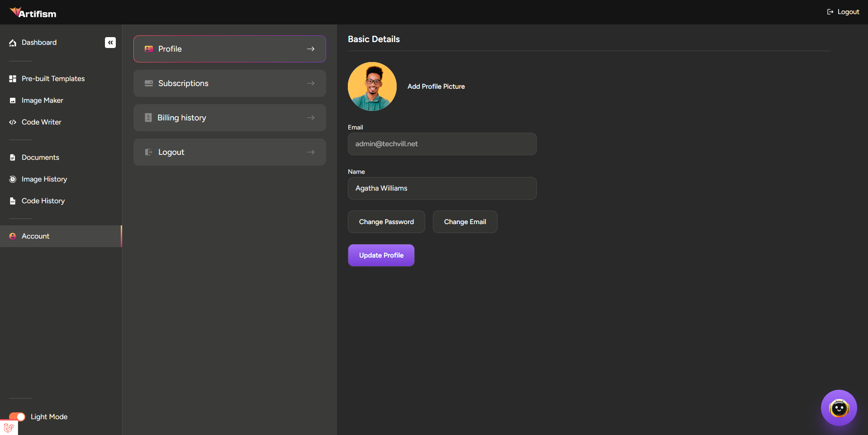Click the Laravel debug icon in corner
The width and height of the screenshot is (868, 435).
[x=9, y=427]
